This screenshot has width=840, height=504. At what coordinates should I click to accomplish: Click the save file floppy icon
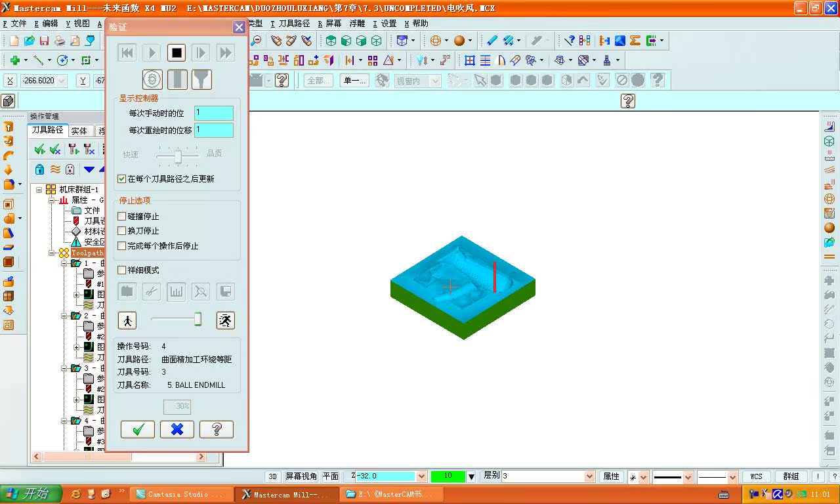(x=44, y=41)
